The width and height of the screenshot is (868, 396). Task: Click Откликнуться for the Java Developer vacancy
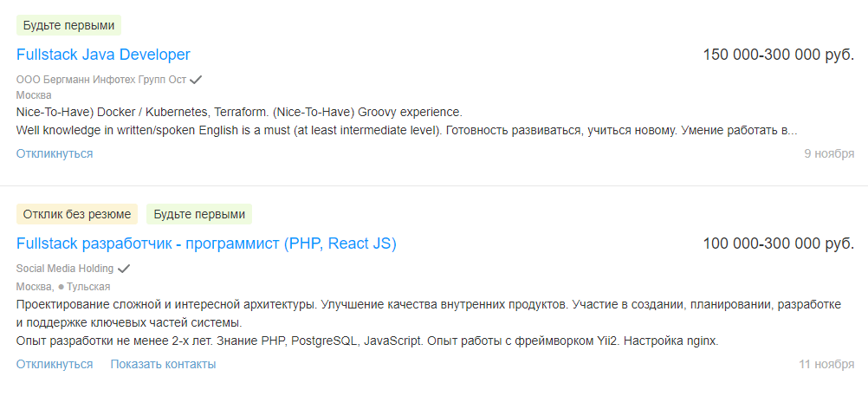pyautogui.click(x=55, y=153)
